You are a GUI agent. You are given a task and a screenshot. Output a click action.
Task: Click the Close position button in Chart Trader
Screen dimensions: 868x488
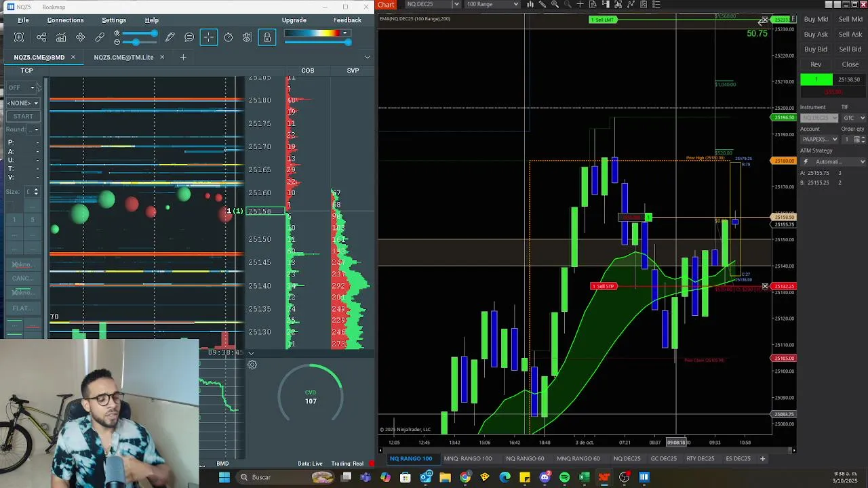coord(850,64)
